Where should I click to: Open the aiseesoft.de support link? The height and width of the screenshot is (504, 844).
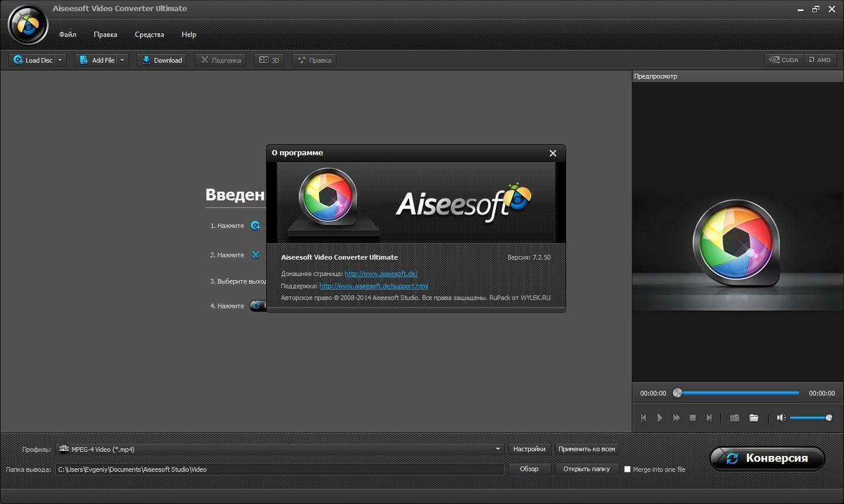click(x=374, y=286)
